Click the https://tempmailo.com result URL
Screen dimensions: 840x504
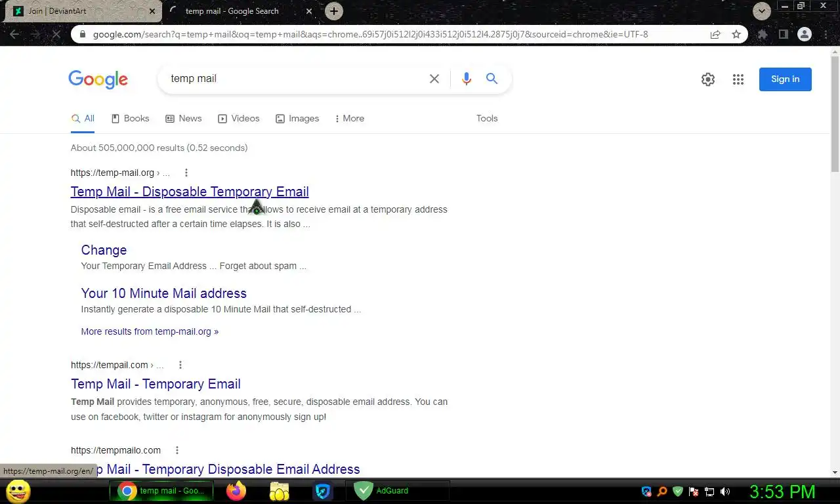[115, 450]
